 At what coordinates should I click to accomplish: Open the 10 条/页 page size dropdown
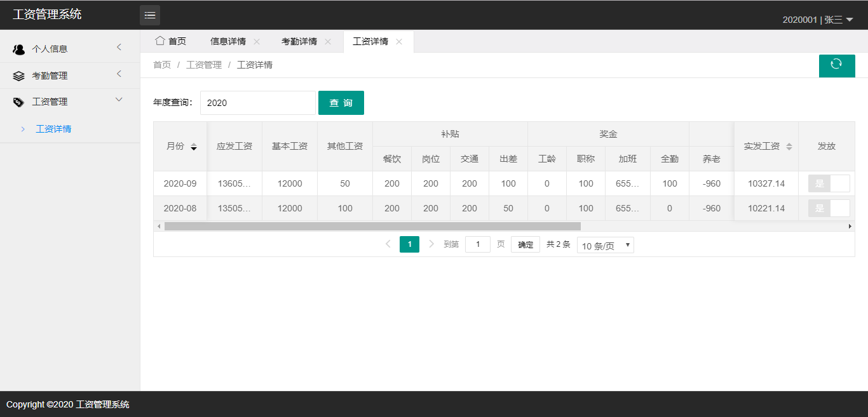605,244
